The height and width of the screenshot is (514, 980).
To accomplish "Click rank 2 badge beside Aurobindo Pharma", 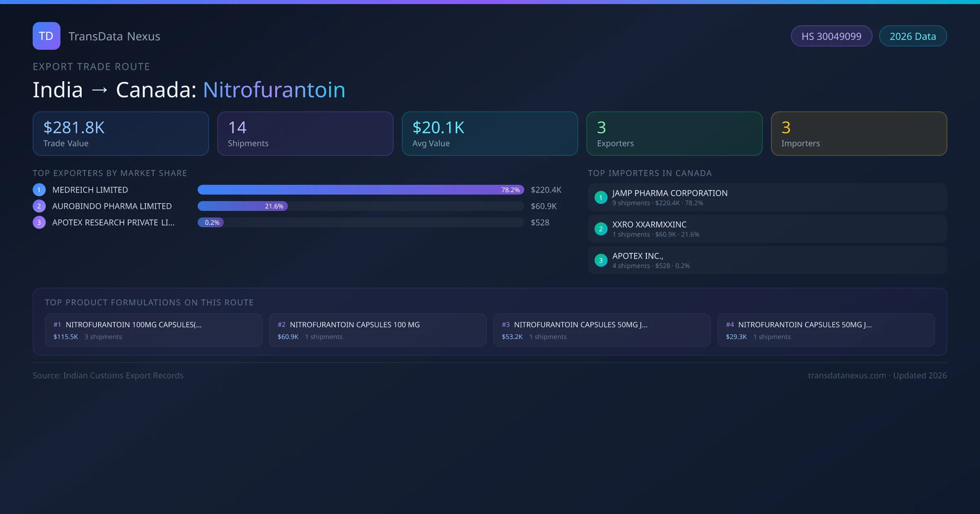I will [x=39, y=206].
